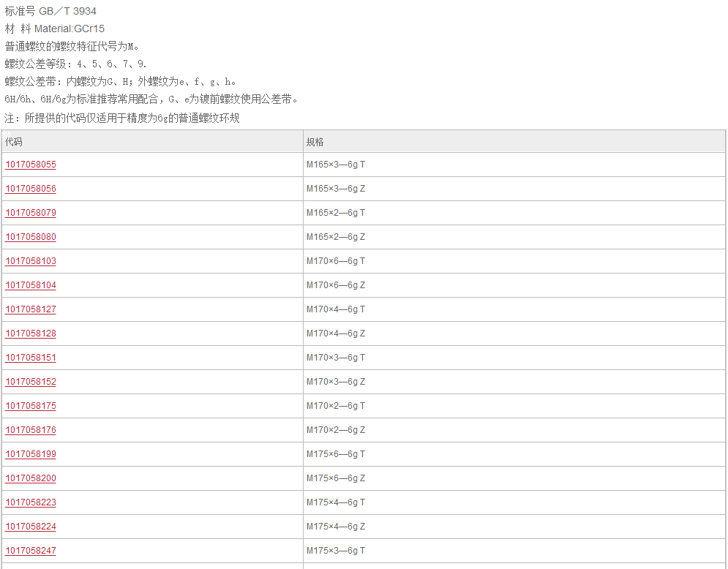Select spec cell M175×6—6g Z
Image resolution: width=728 pixels, height=569 pixels.
point(514,478)
